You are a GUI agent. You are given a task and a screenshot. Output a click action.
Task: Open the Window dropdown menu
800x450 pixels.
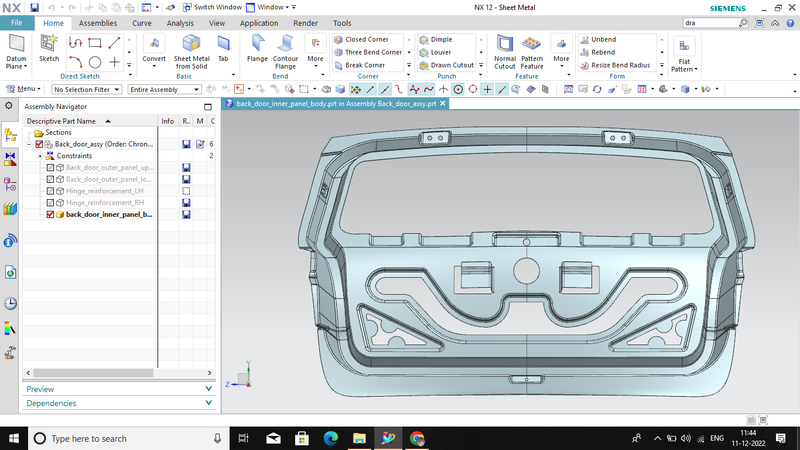267,7
